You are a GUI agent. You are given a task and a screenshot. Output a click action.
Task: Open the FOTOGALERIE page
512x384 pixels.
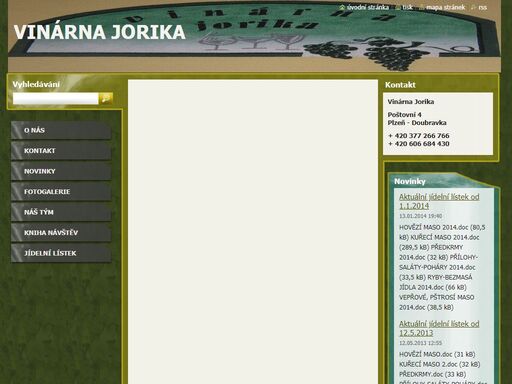click(61, 192)
